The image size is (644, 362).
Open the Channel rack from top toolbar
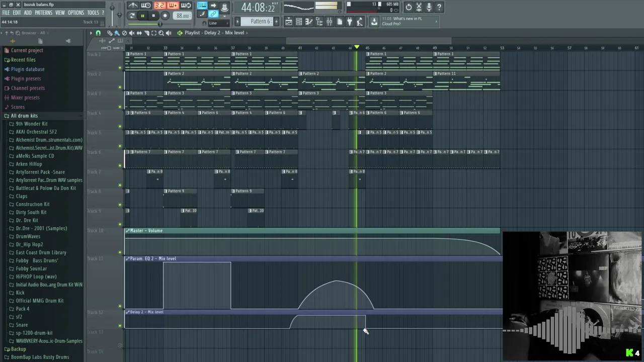[x=299, y=22]
